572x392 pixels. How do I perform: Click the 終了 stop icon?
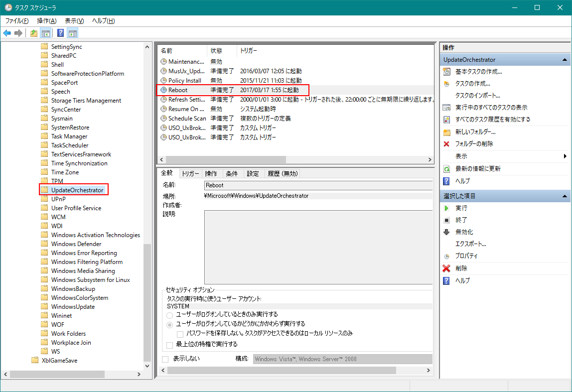[x=446, y=220]
